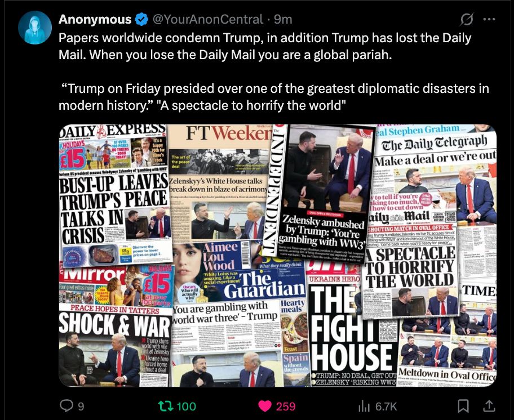Click the Daily Express front page image

coord(116,194)
